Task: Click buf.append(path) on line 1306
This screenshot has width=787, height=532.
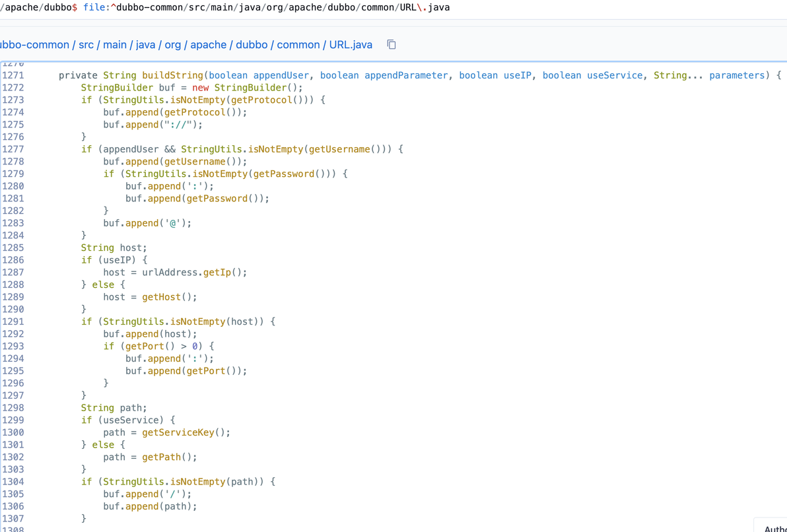Action: tap(151, 506)
